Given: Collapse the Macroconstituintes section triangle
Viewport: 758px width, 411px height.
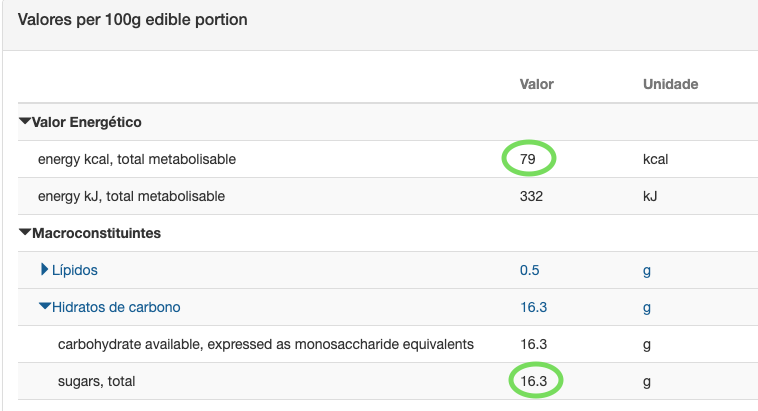Looking at the screenshot, I should [25, 233].
